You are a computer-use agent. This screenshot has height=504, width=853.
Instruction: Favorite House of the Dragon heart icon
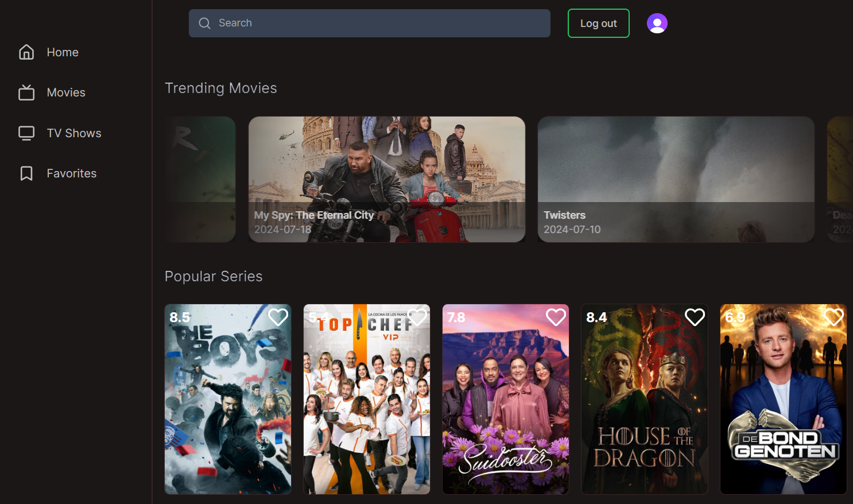(x=695, y=317)
